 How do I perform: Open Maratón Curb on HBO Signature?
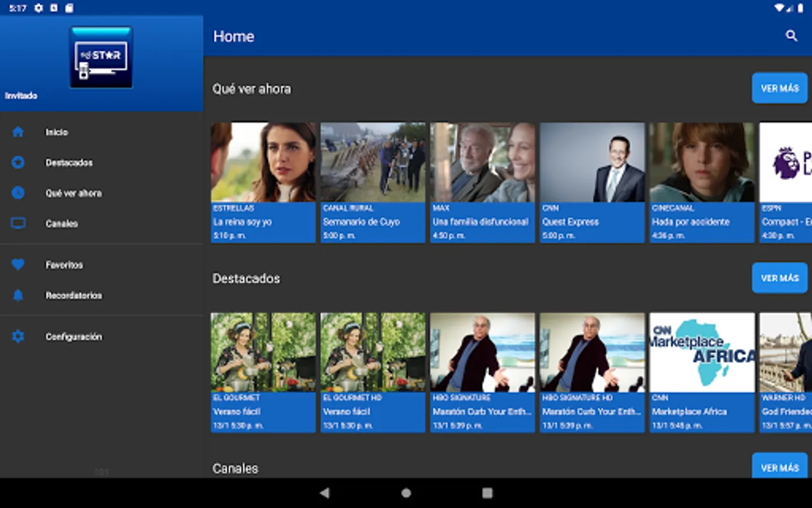click(482, 373)
